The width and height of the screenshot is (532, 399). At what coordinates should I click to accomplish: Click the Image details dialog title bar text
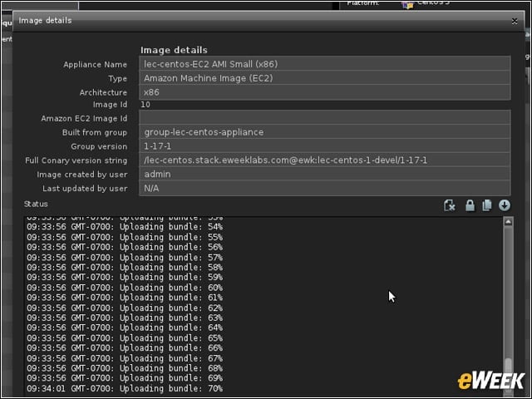45,20
